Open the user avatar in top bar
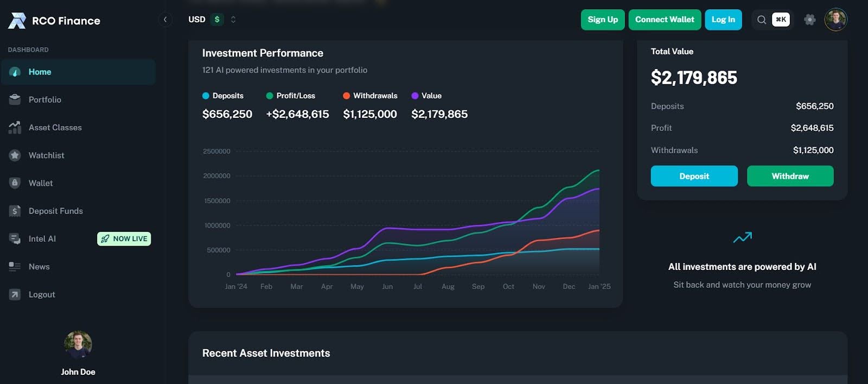The height and width of the screenshot is (384, 868). pos(835,20)
